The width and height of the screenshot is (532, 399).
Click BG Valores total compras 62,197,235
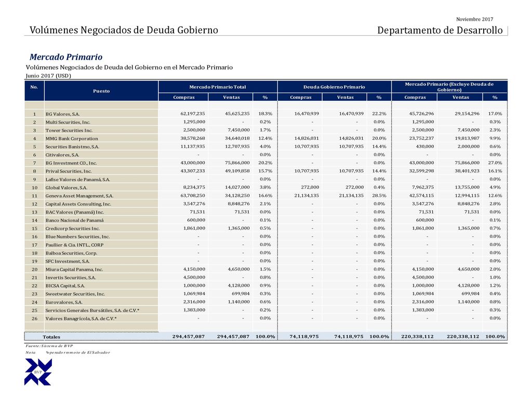(193, 114)
